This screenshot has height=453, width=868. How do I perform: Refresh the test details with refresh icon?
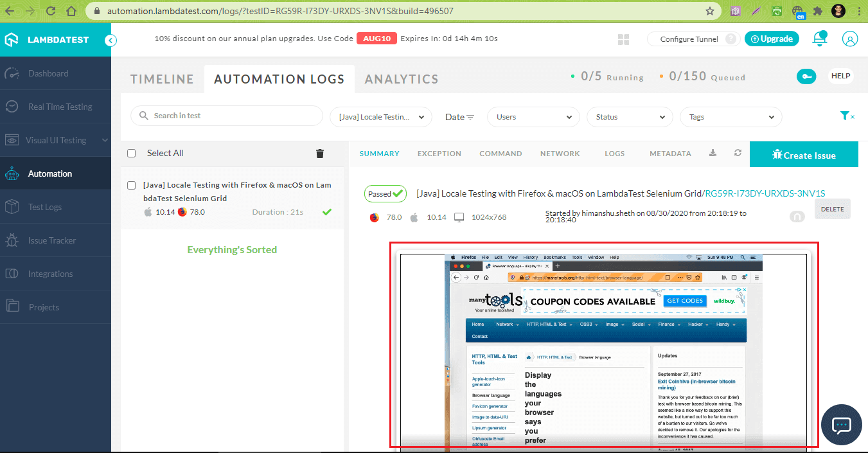click(x=737, y=154)
